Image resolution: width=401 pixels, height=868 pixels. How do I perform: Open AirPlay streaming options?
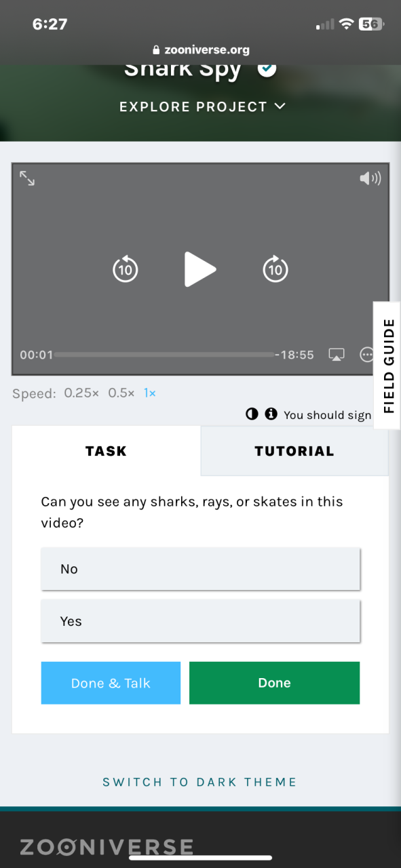[x=337, y=355]
